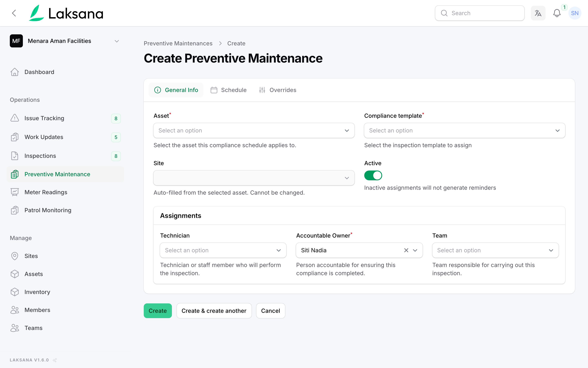Expand the Accountable Owner dropdown chevron
The image size is (588, 368).
[x=415, y=250]
